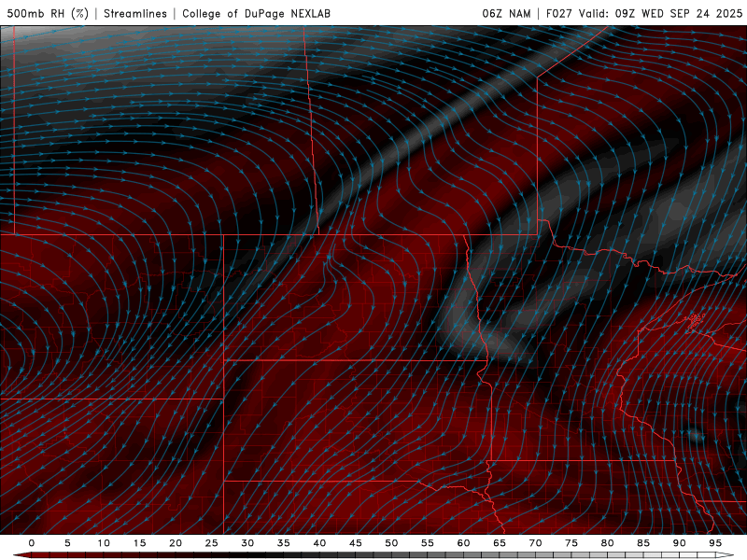Image resolution: width=747 pixels, height=560 pixels.
Task: Click the 50 value on the color scale
Action: point(391,543)
